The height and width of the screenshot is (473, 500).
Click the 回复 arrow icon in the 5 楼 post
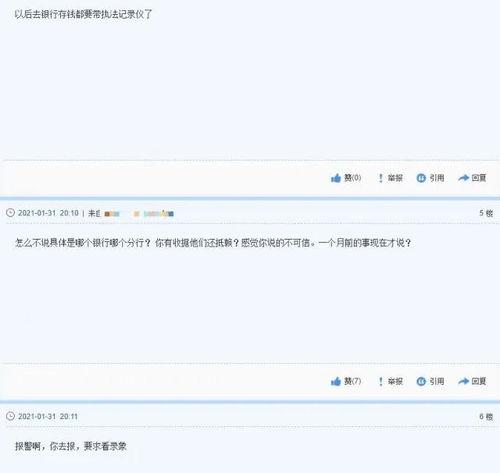coord(463,381)
